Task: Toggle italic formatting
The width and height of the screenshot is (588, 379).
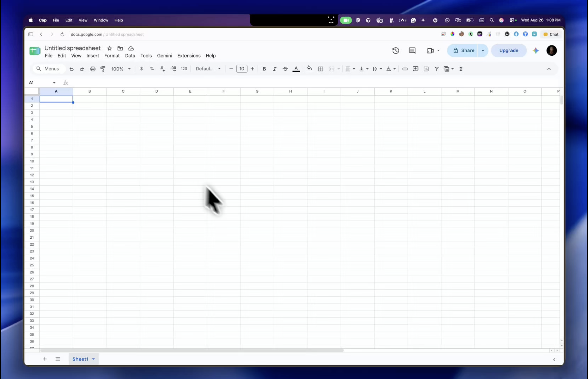Action: click(275, 69)
